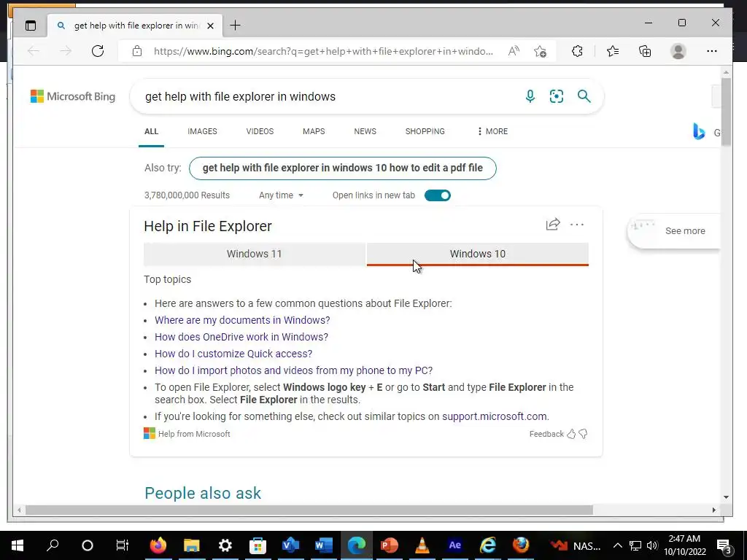Click the See more button

coord(673,231)
